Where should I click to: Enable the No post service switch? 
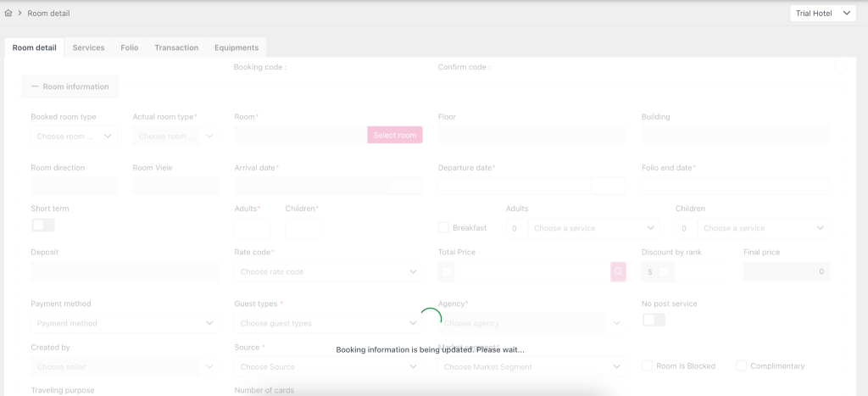point(654,320)
